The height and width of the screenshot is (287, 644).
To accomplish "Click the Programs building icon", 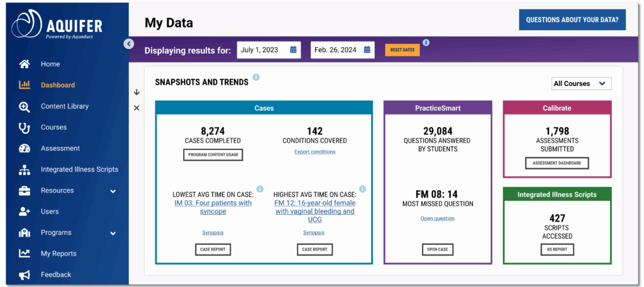I will (x=25, y=233).
